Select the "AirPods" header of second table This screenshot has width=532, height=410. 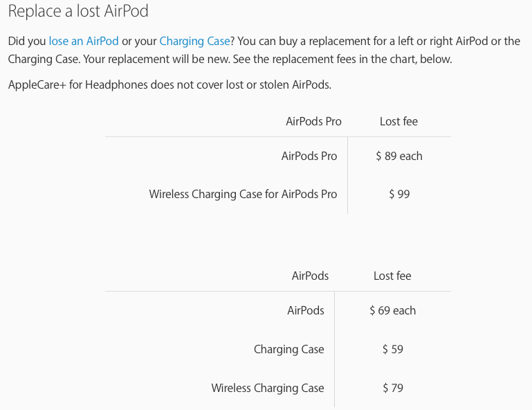point(310,276)
